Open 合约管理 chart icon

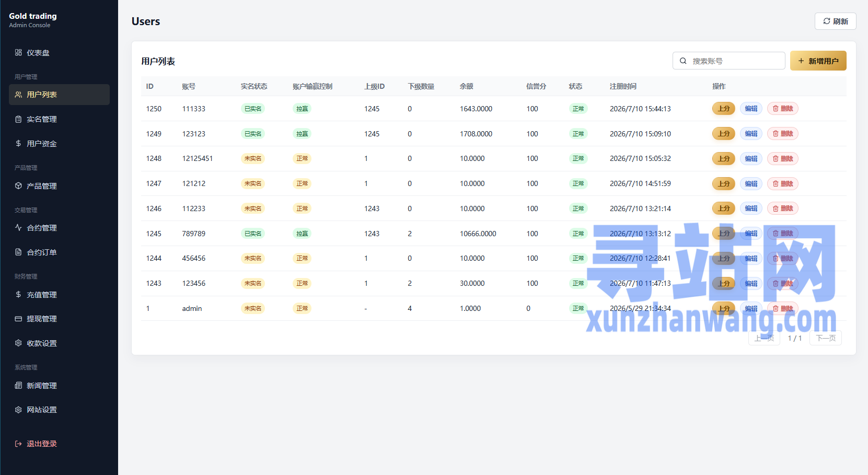(18, 227)
